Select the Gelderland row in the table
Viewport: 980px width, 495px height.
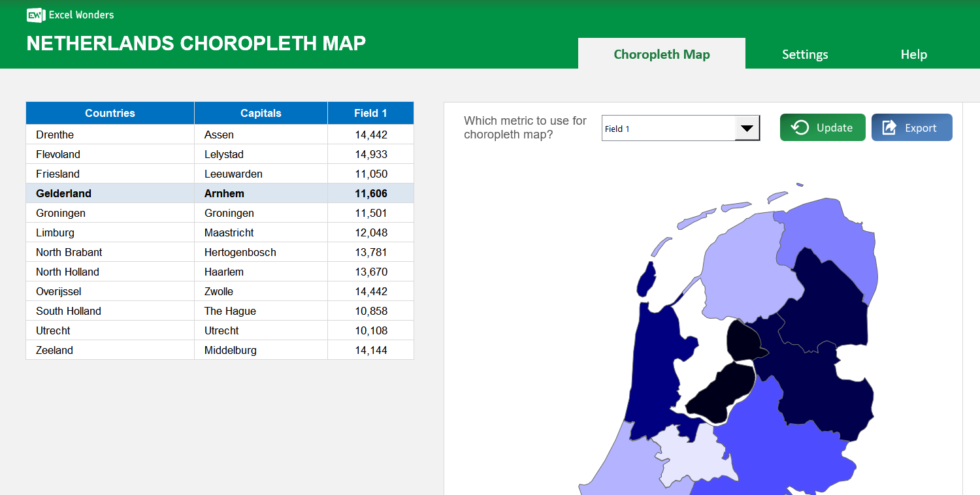(110, 193)
